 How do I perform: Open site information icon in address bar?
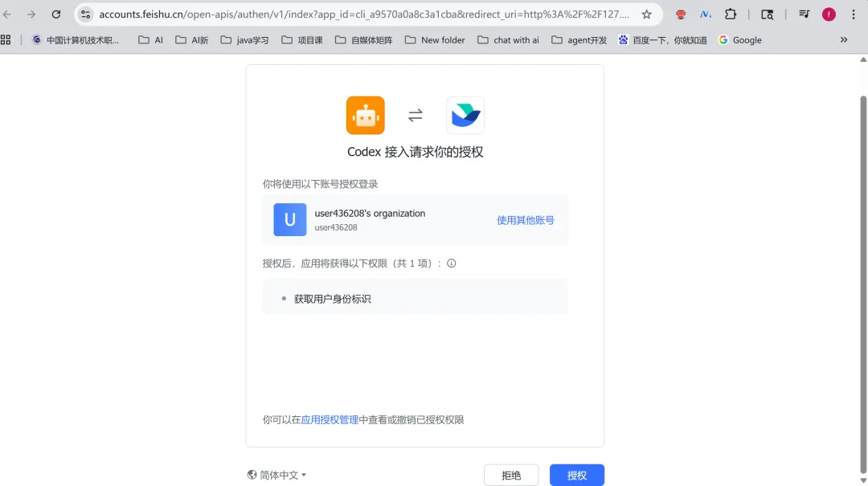(86, 14)
